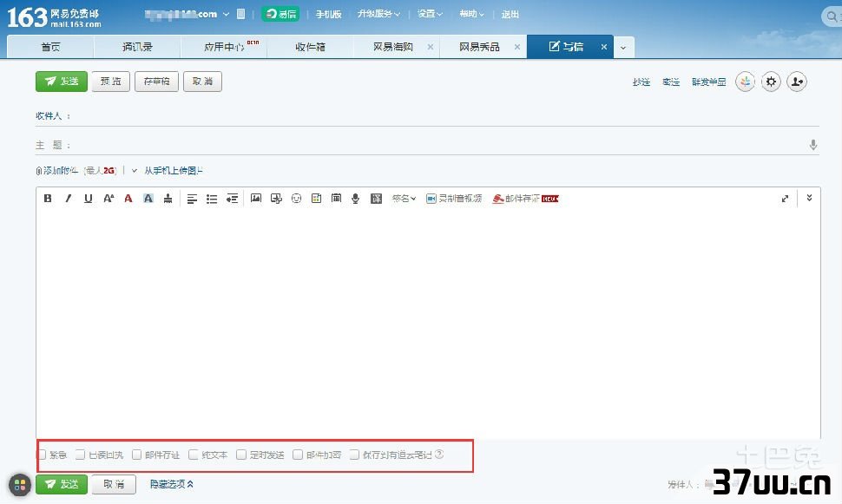Open the 应用中心 tab
Viewport: 842px width, 504px height.
click(224, 47)
